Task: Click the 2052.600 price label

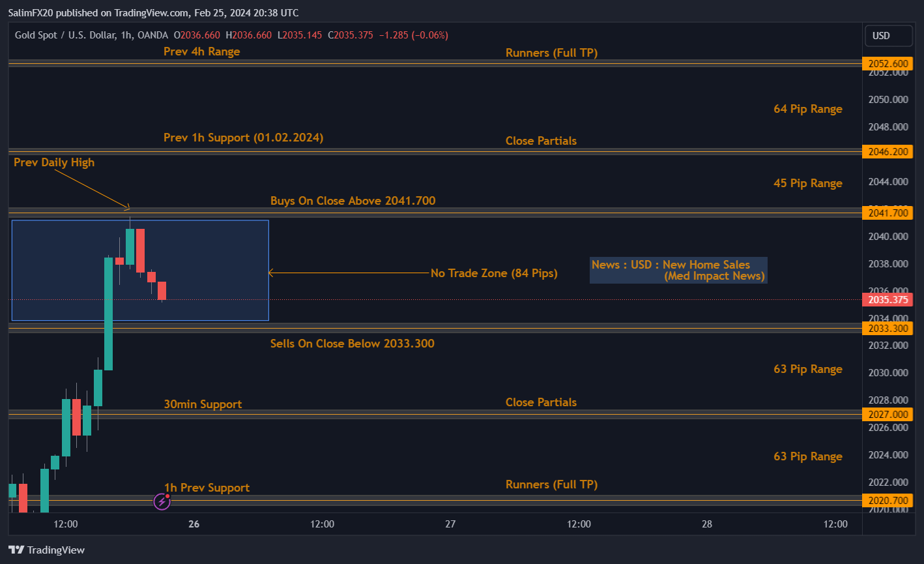Action: point(888,63)
